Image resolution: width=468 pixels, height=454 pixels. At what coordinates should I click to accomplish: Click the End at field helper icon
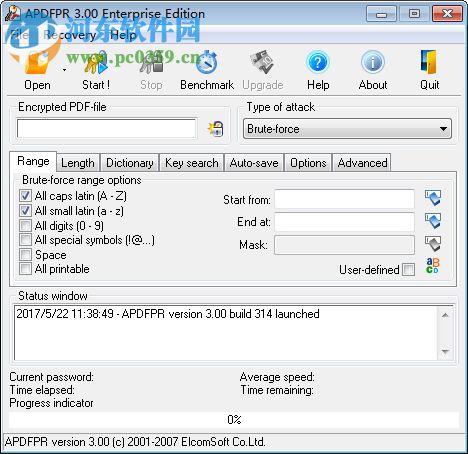[433, 221]
